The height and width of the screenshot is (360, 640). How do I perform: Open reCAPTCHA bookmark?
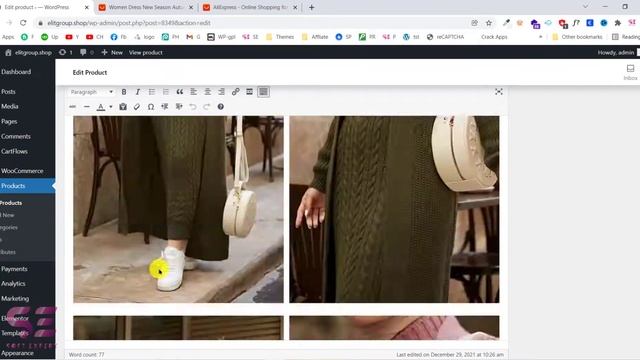445,37
